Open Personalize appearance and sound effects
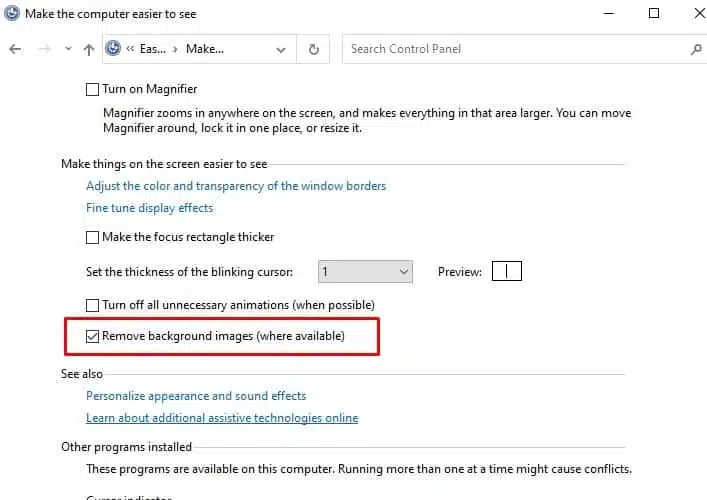This screenshot has width=707, height=500. click(196, 396)
